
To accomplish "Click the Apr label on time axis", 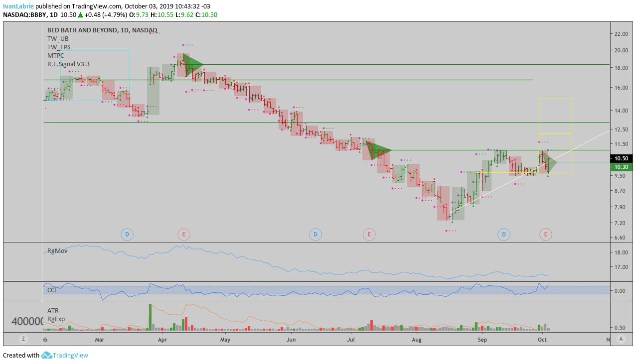I will click(x=162, y=340).
